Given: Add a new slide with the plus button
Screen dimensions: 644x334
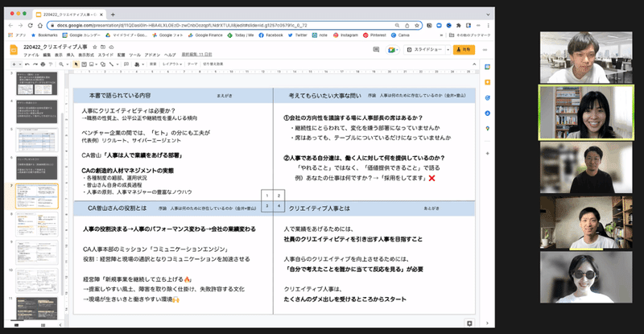Looking at the screenshot, I should pos(14,64).
